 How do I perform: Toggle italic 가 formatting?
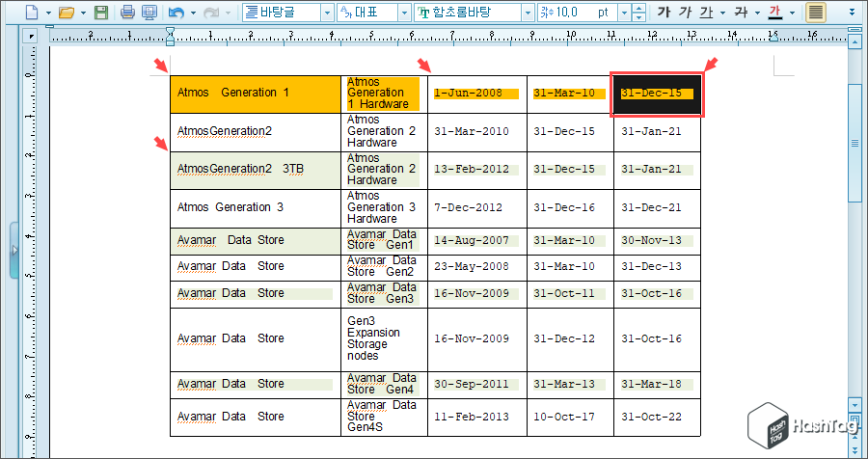pos(685,13)
